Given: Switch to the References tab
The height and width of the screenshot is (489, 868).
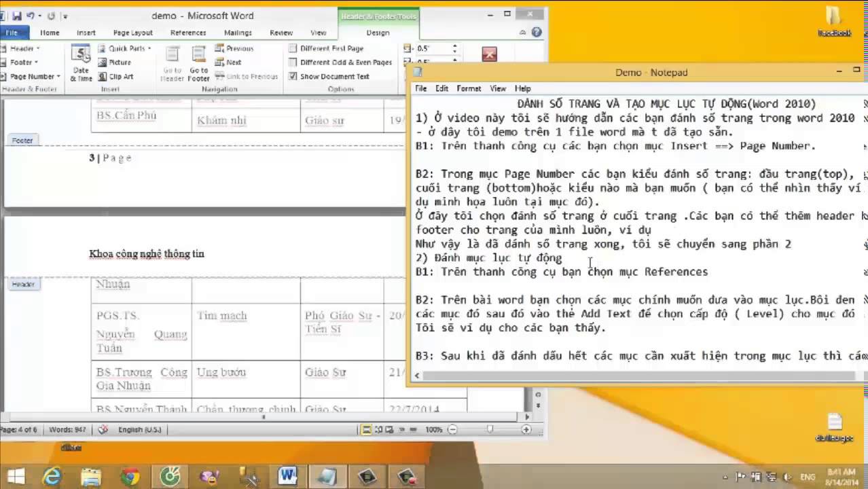Looking at the screenshot, I should pos(188,33).
